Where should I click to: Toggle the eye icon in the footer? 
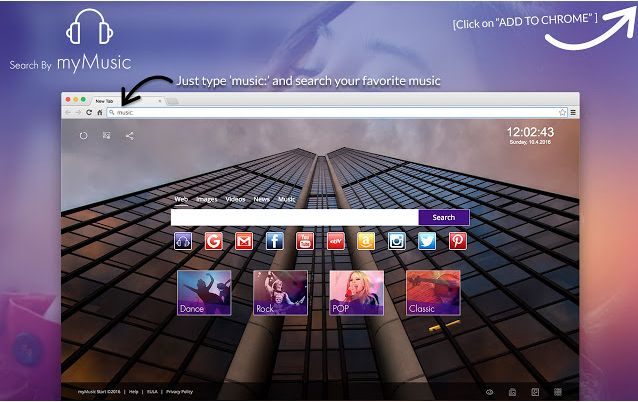(x=489, y=392)
